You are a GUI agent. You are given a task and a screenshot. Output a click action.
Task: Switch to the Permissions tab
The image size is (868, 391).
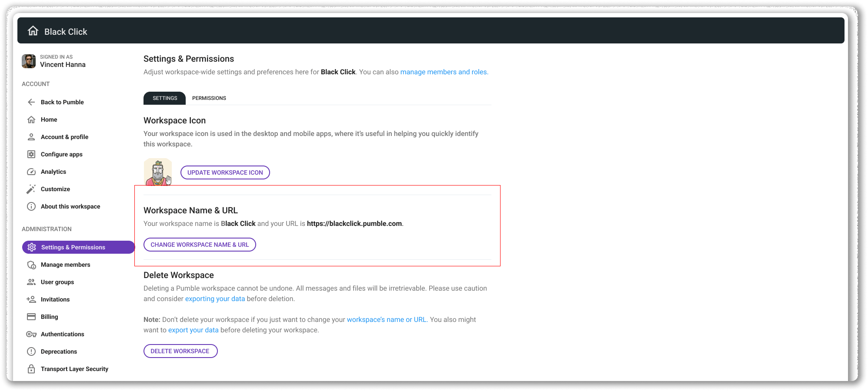click(209, 98)
